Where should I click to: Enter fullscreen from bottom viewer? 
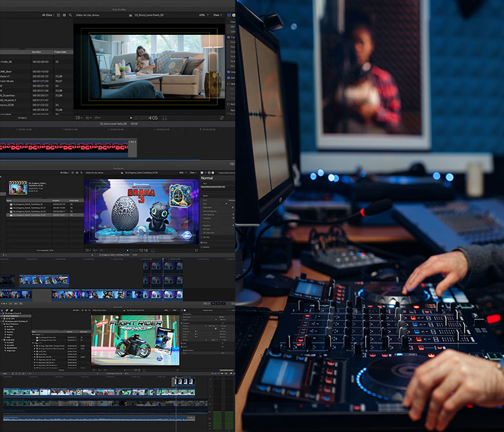(x=178, y=370)
